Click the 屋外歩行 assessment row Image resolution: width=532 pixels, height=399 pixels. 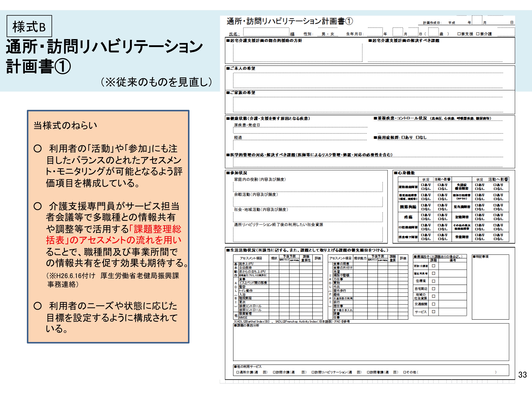tap(370, 291)
